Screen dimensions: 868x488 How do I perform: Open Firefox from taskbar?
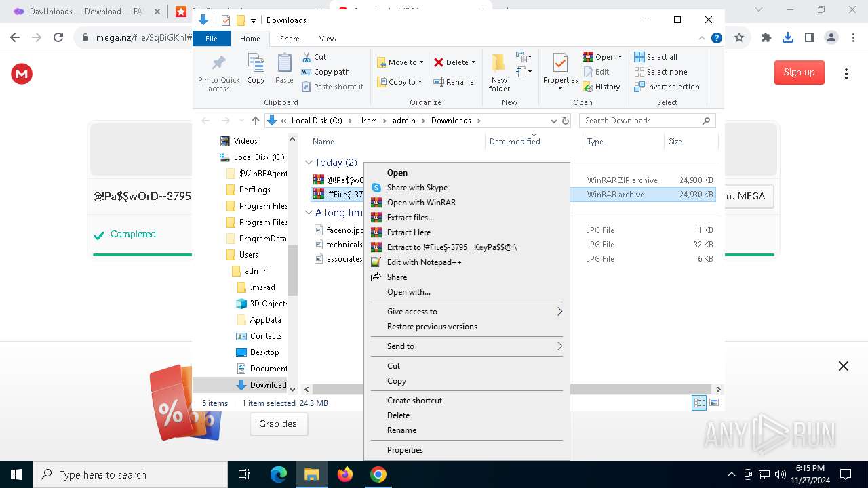click(345, 474)
